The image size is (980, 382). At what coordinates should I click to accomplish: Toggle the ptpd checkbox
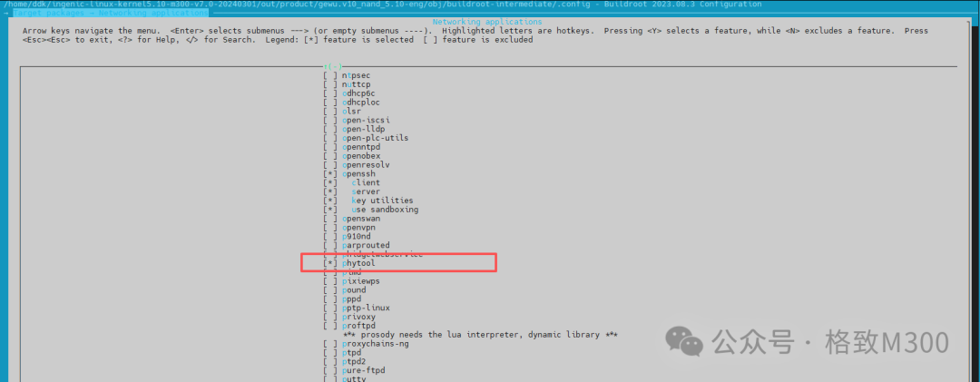pos(330,353)
